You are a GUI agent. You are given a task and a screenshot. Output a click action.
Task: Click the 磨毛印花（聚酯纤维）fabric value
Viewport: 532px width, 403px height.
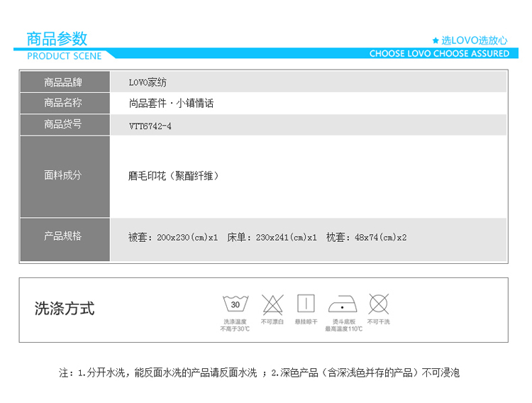[174, 176]
